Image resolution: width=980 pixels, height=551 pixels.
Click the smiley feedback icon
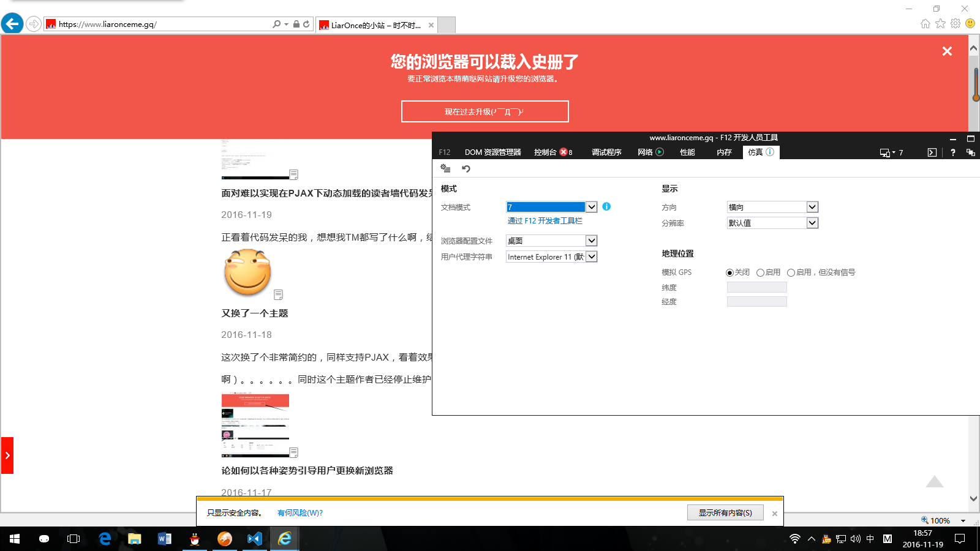click(x=970, y=23)
